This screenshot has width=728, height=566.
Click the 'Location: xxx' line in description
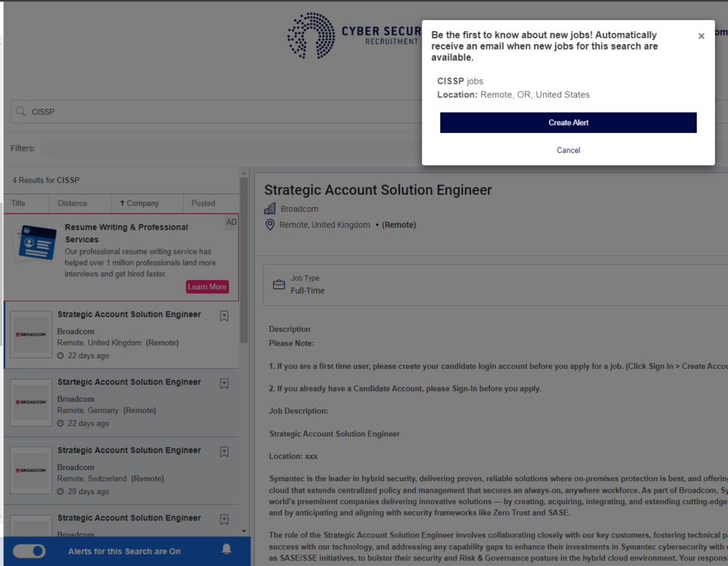[x=294, y=456]
